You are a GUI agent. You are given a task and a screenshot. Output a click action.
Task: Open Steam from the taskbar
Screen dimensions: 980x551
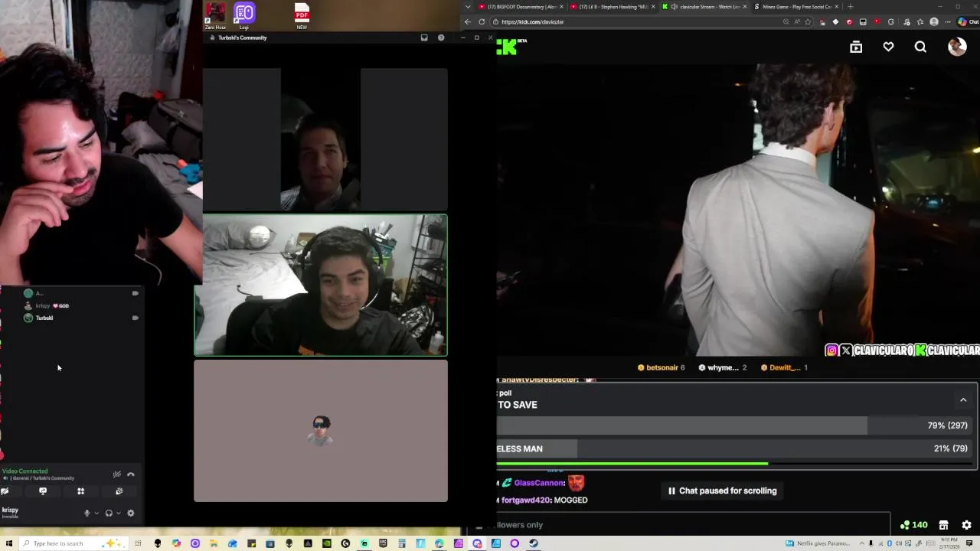534,543
